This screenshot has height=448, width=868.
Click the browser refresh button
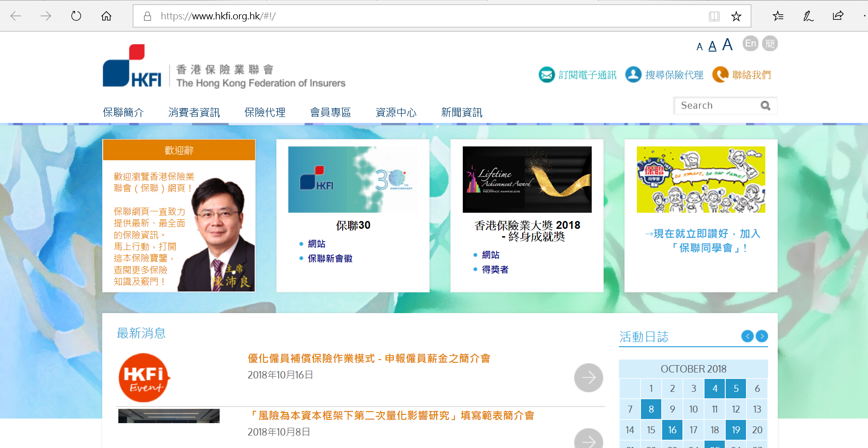76,16
